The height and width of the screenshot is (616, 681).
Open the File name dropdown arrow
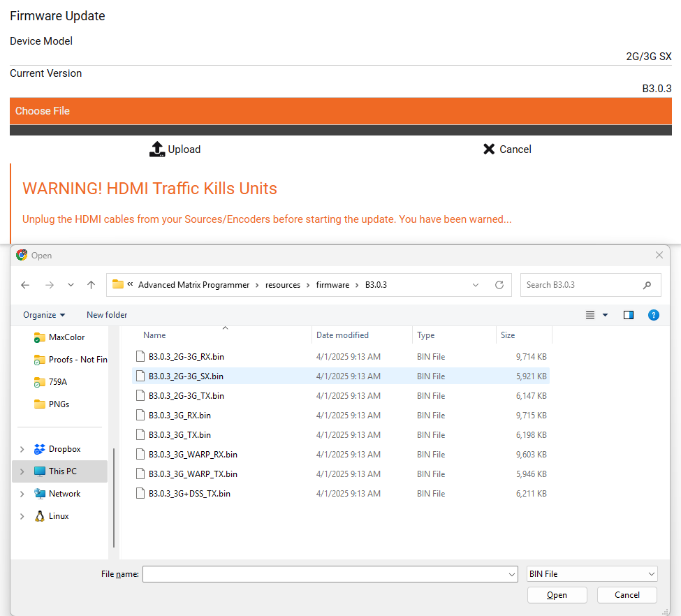pyautogui.click(x=512, y=574)
